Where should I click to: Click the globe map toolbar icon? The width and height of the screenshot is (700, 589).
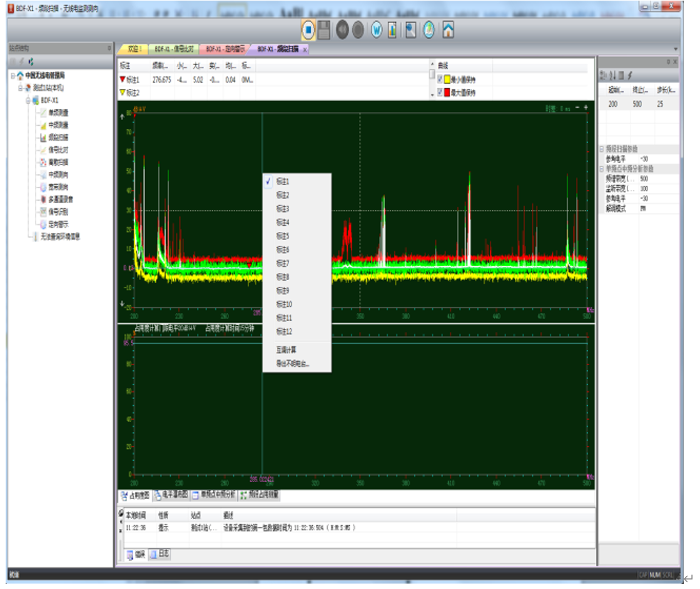pos(429,30)
